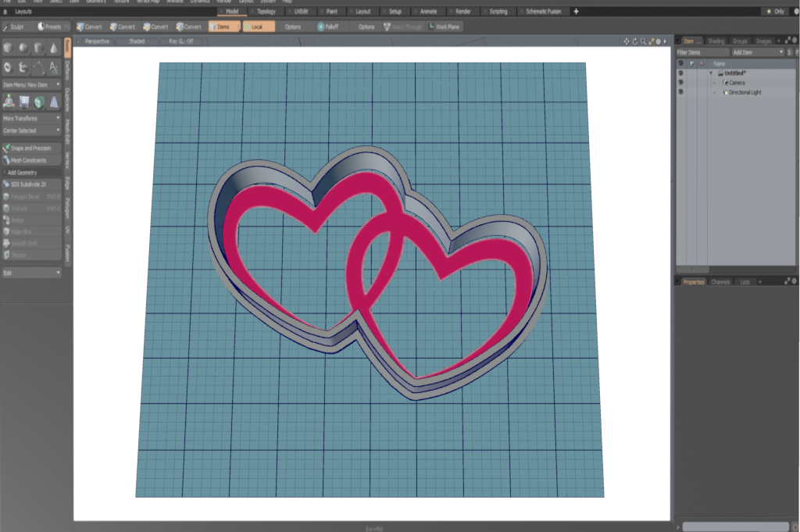The width and height of the screenshot is (800, 532).
Task: Select Camera in item list
Action: click(736, 82)
